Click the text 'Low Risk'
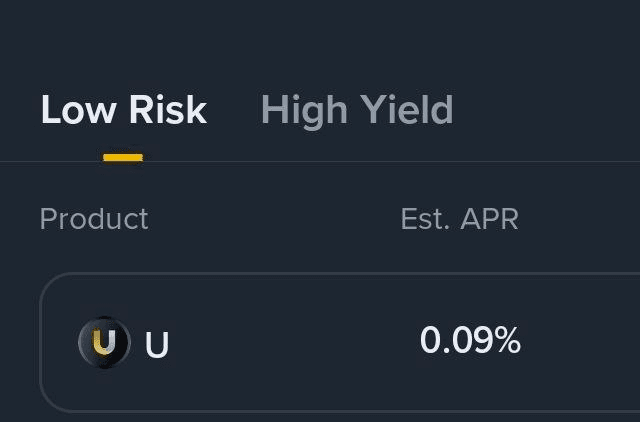This screenshot has width=640, height=422. coord(123,110)
